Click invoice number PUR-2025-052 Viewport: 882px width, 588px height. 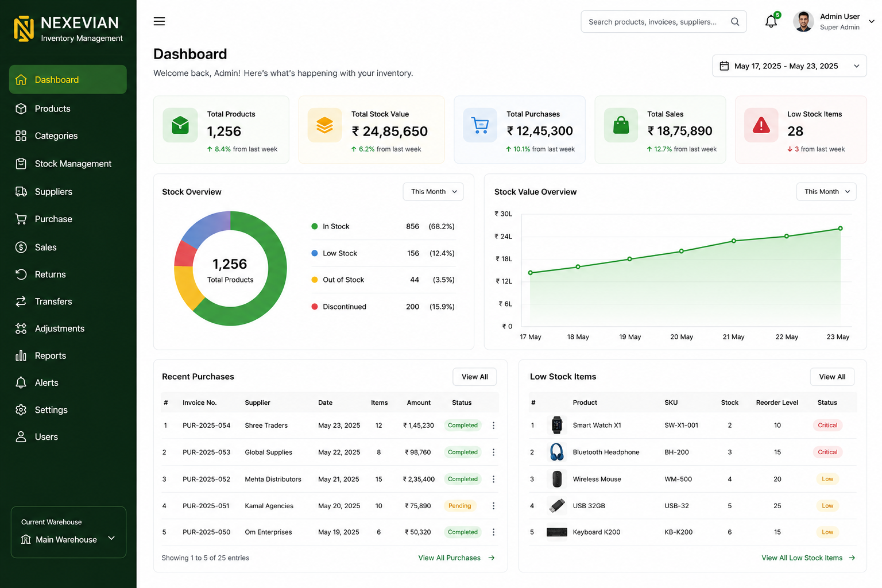coord(206,479)
